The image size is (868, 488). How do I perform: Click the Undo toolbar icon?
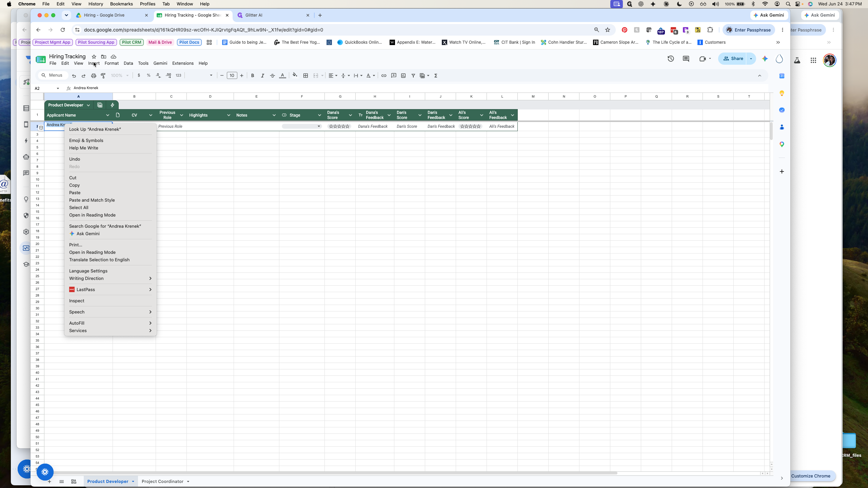click(x=74, y=76)
